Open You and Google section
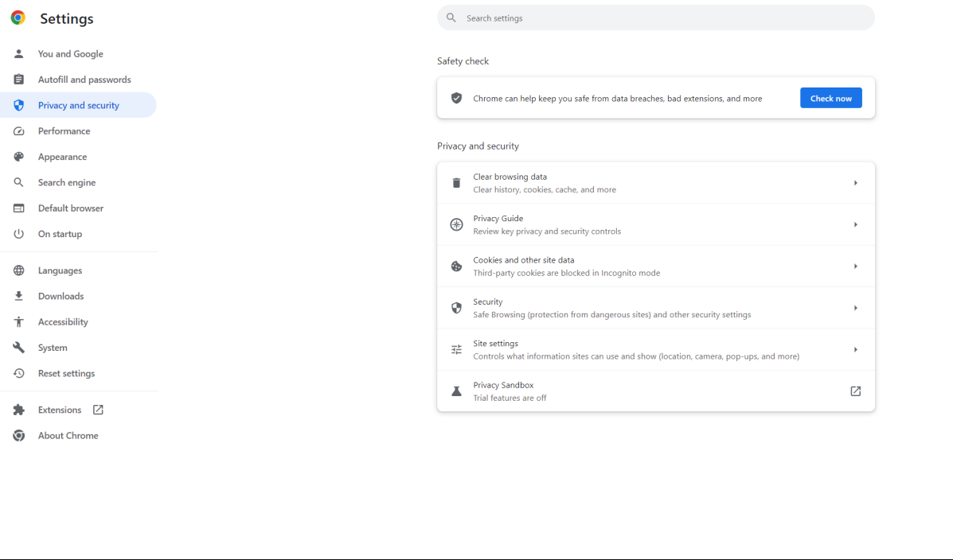Screen dimensions: 953x560 (71, 53)
